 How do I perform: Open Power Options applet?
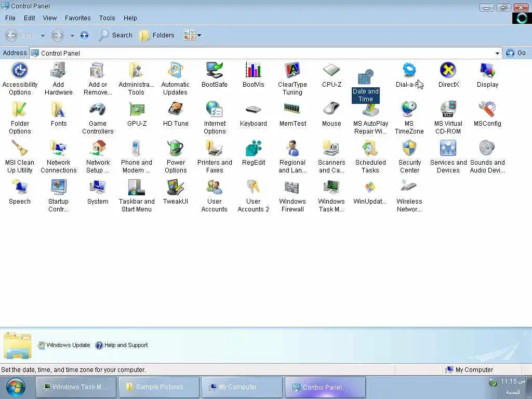coord(176,157)
